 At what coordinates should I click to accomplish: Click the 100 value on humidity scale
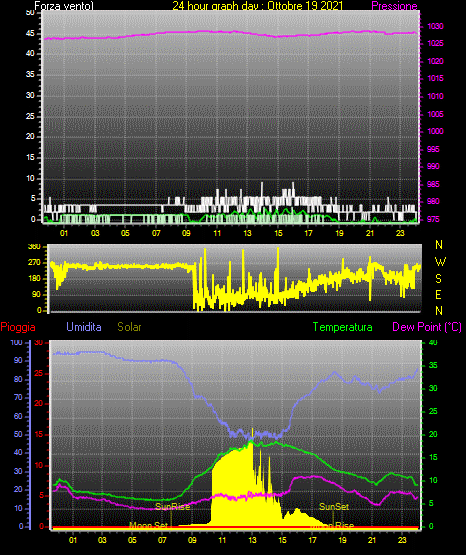(16, 343)
